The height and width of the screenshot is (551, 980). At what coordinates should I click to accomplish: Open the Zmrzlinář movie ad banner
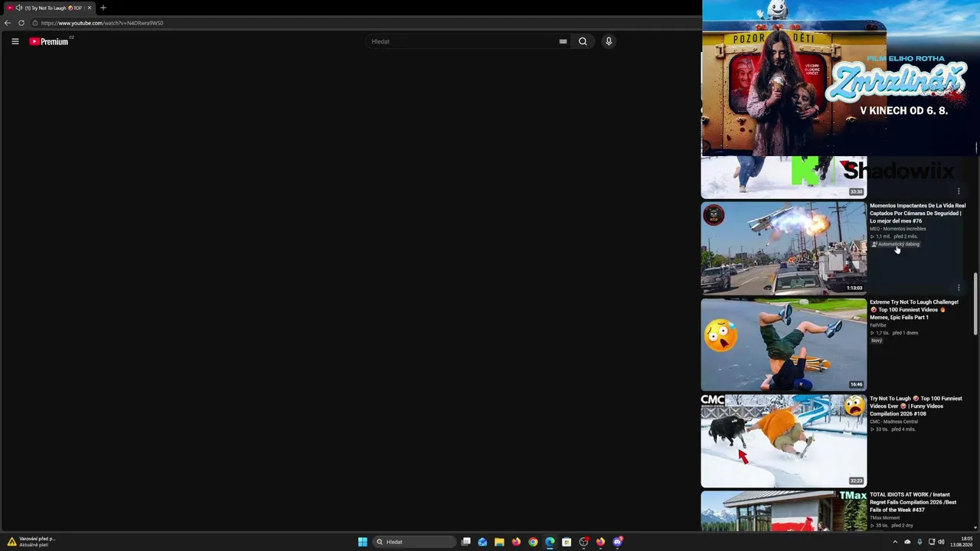pyautogui.click(x=841, y=77)
